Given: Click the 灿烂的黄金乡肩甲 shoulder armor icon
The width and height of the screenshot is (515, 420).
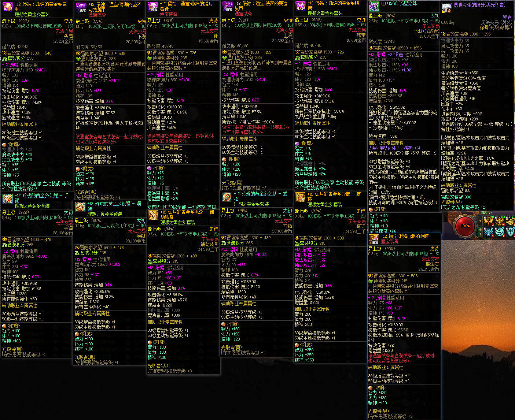Looking at the screenshot, I should tap(7, 7).
